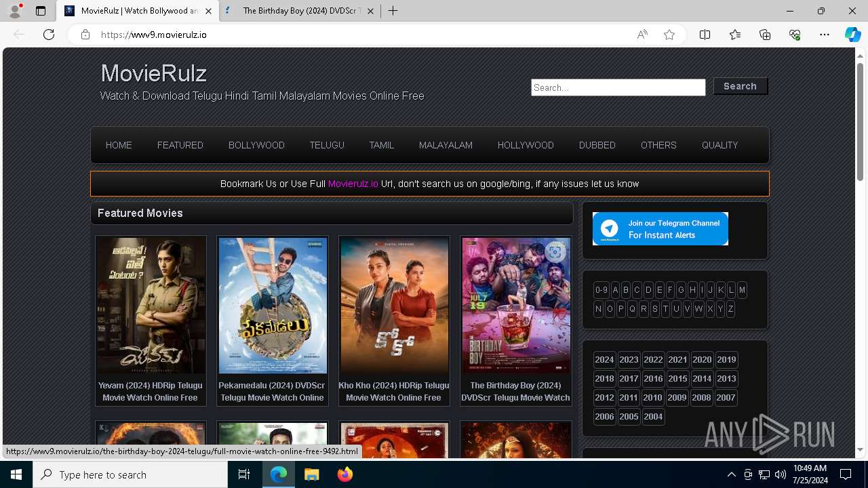Viewport: 868px width, 488px height.
Task: Visual search icon on Birthday Boy poster
Action: coord(555,252)
